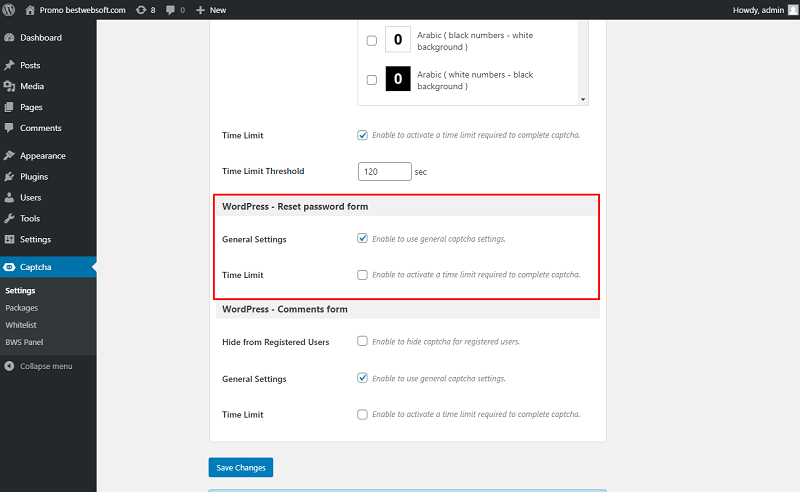Click the home icon beside Promo bestwebsoft.com
This screenshot has height=492, width=800.
(30, 10)
